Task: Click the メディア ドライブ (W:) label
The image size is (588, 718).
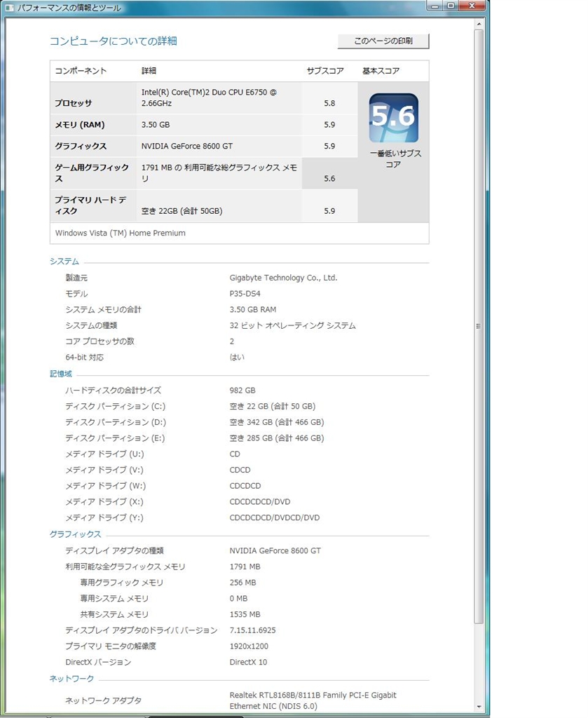Action: pyautogui.click(x=106, y=486)
